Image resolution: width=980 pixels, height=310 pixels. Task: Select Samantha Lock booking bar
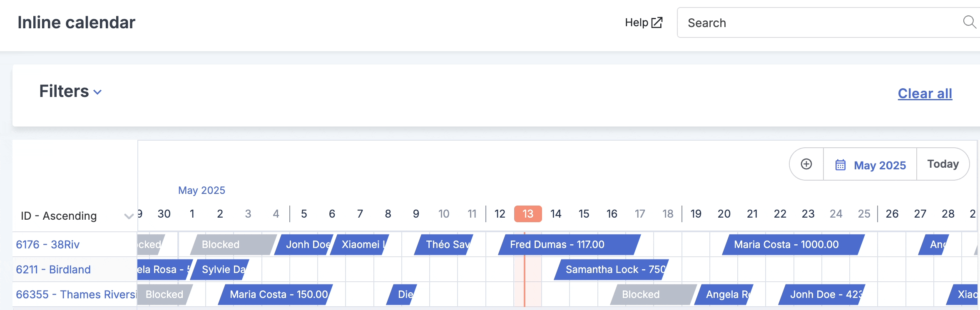click(612, 270)
